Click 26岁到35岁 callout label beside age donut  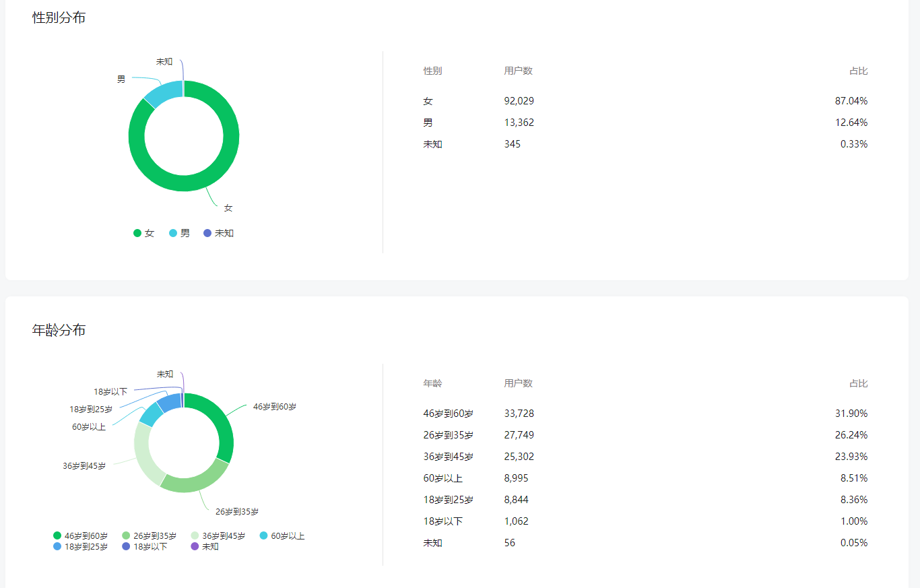tap(237, 512)
